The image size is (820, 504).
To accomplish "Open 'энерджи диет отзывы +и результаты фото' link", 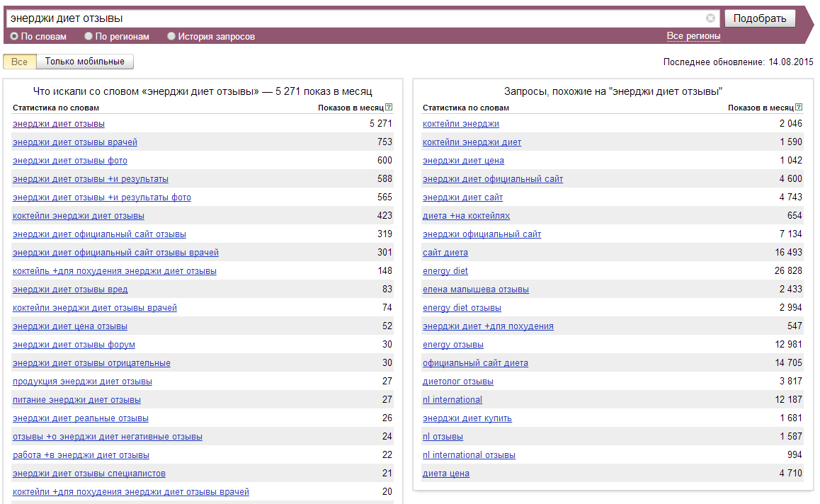I will pyautogui.click(x=102, y=197).
